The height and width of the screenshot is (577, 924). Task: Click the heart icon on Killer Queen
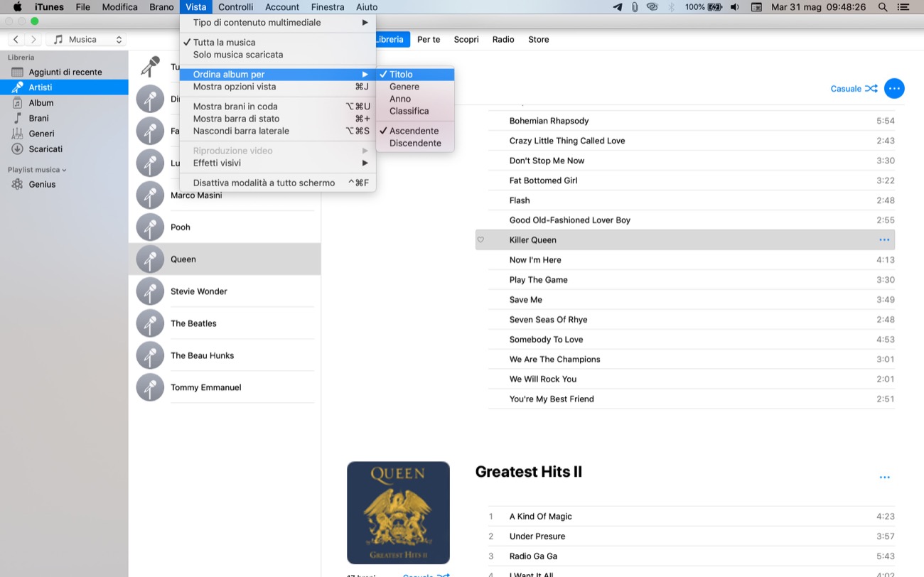click(x=480, y=240)
